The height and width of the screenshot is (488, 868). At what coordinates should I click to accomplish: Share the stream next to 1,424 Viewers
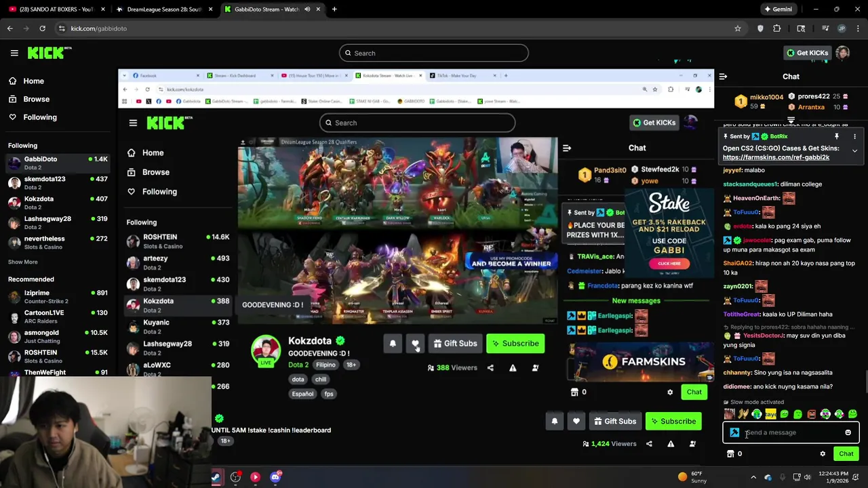click(649, 444)
